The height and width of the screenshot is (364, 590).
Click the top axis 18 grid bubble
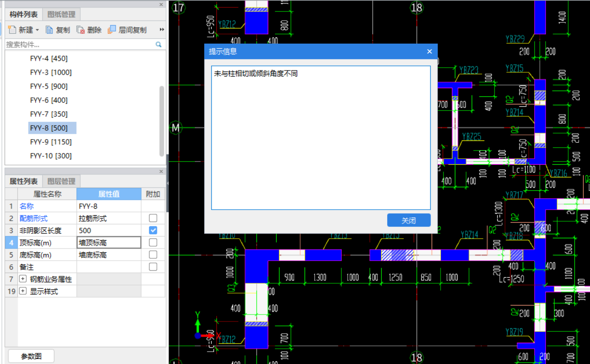416,7
